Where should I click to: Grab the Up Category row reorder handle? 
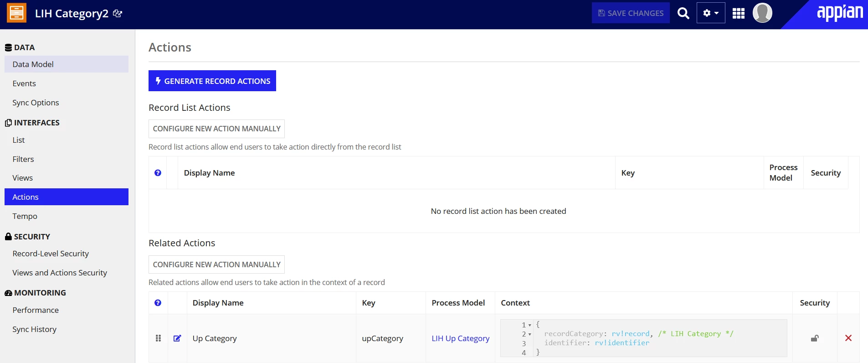point(158,338)
